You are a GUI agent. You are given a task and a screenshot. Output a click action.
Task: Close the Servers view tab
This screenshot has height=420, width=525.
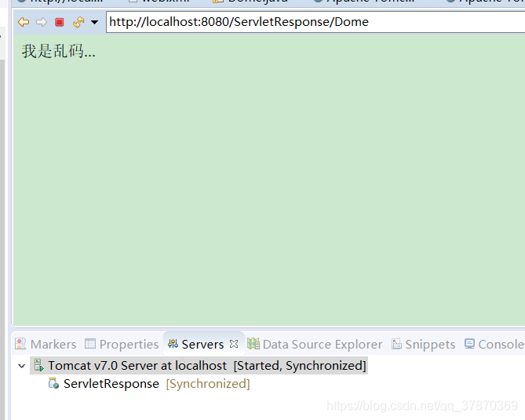coord(234,344)
